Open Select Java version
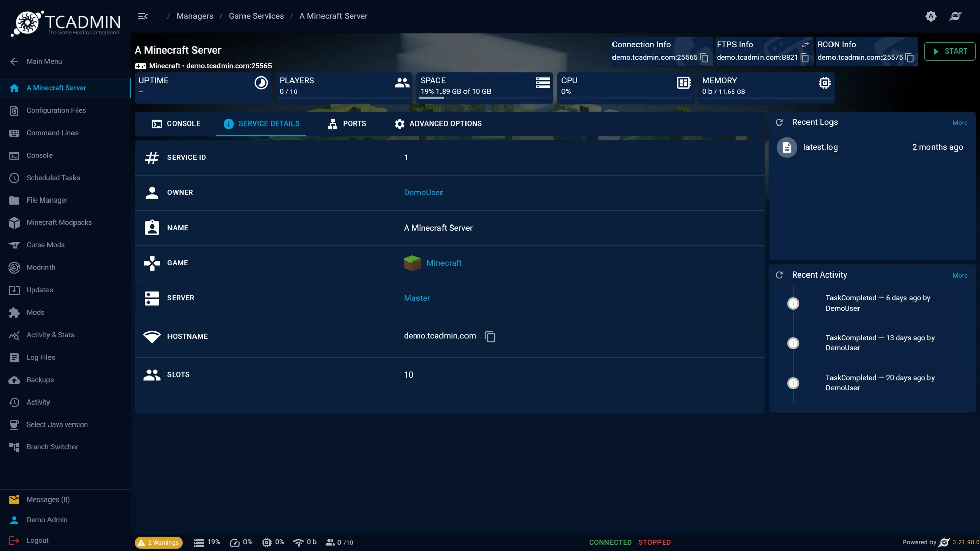 click(65, 424)
